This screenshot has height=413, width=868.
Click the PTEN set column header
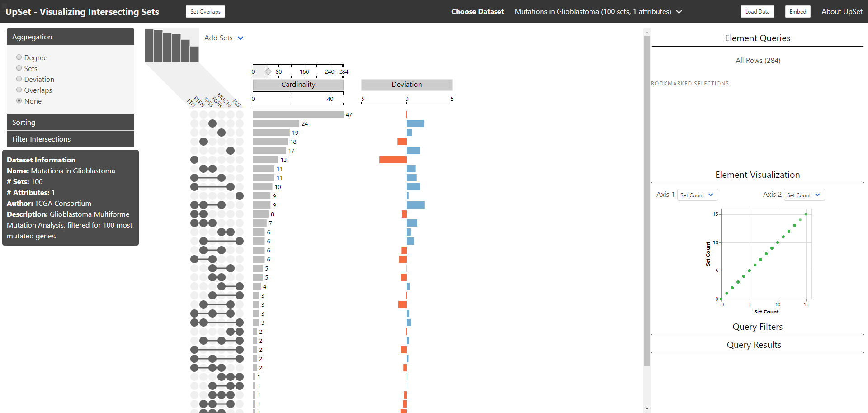tap(199, 100)
